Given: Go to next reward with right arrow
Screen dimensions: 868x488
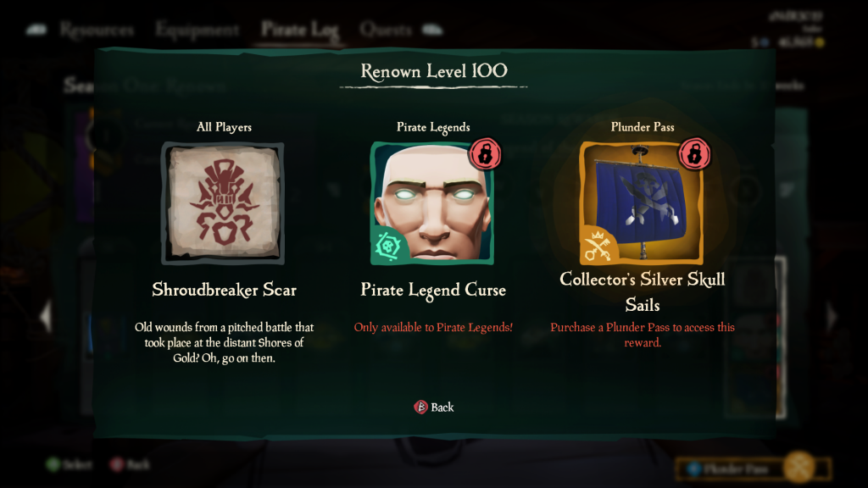Looking at the screenshot, I should (x=832, y=315).
